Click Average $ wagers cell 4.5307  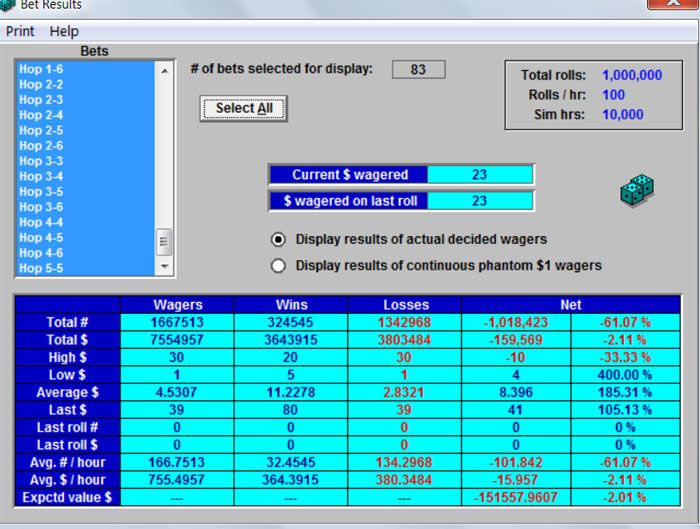tap(176, 392)
